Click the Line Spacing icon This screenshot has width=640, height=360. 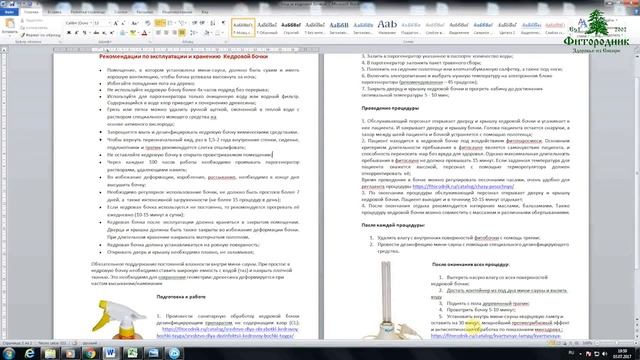193,33
